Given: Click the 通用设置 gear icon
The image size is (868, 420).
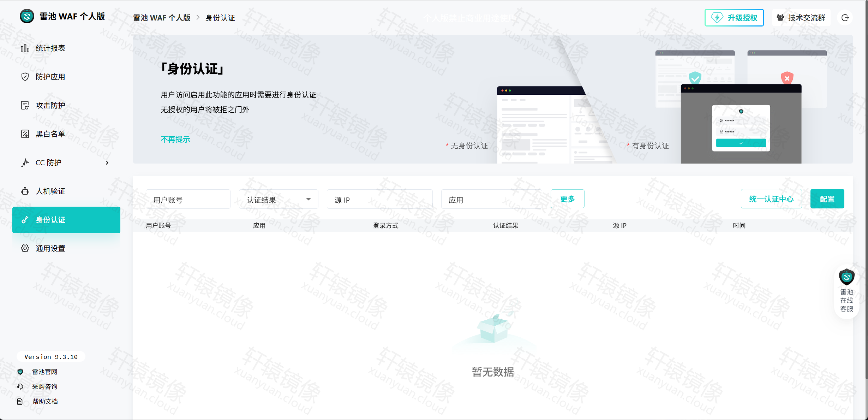Looking at the screenshot, I should 25,248.
